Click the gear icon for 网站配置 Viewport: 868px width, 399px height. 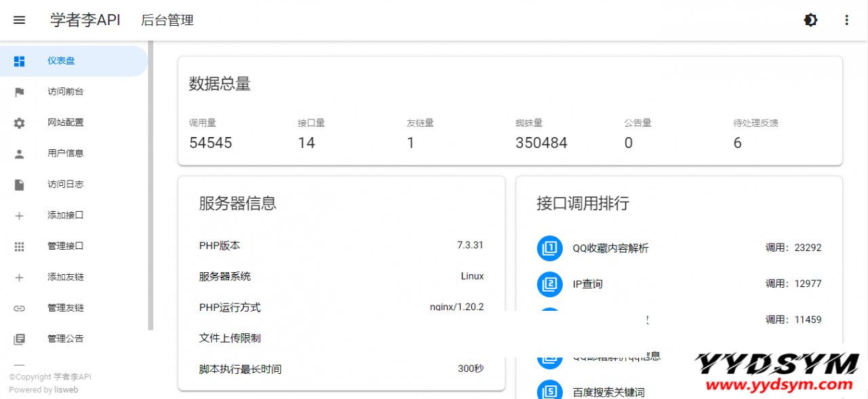click(x=19, y=123)
